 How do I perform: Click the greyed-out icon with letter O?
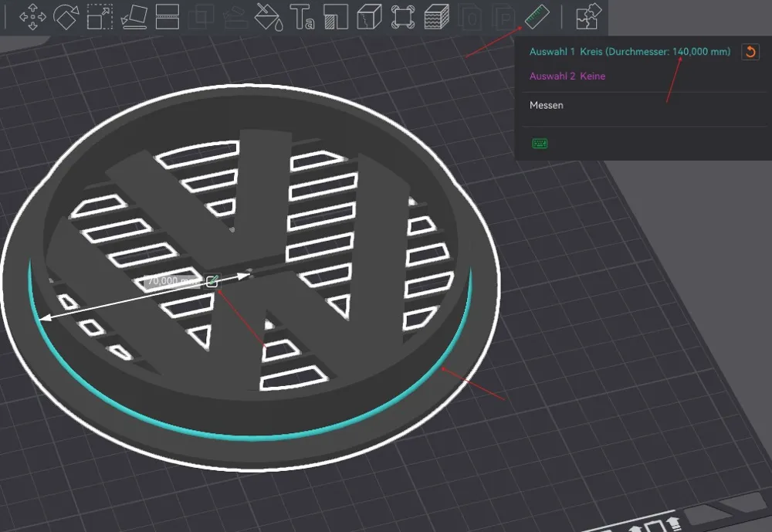click(470, 18)
